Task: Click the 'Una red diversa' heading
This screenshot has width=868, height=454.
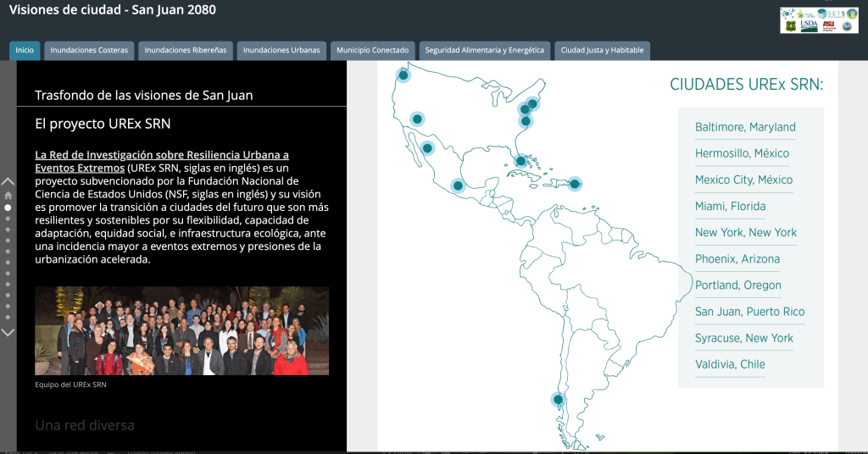Action: pyautogui.click(x=85, y=425)
